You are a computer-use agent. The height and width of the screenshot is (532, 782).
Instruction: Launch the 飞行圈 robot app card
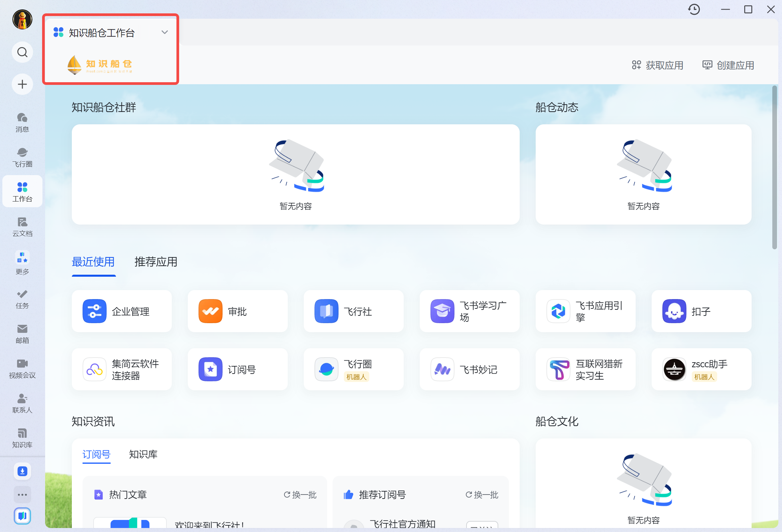coord(353,370)
